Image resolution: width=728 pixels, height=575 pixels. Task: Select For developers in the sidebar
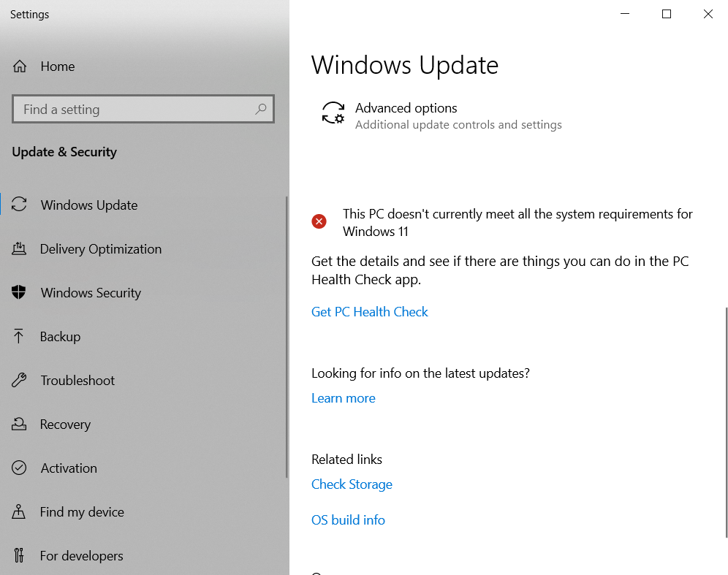81,555
